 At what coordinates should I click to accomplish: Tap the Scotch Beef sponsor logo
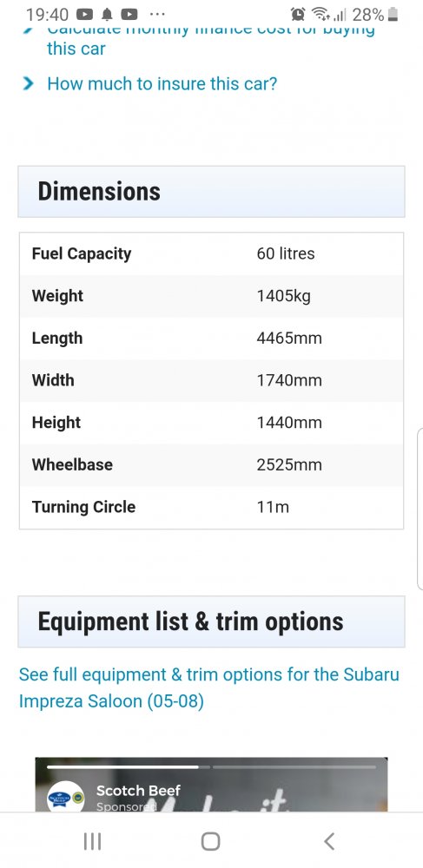pyautogui.click(x=65, y=797)
